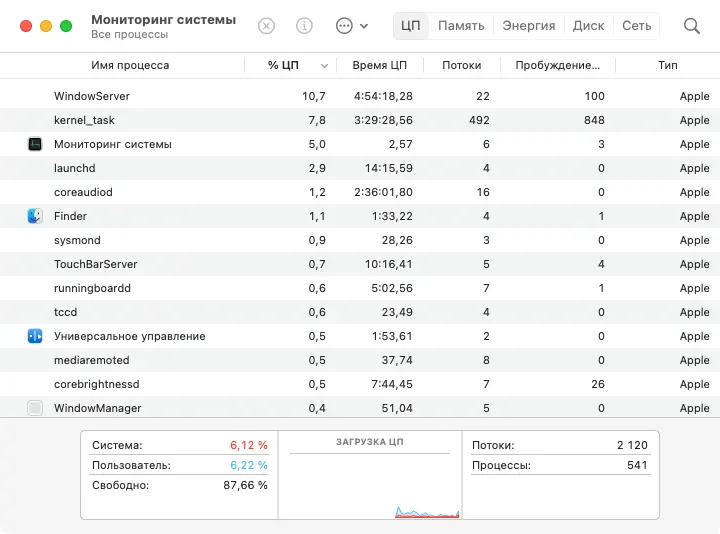The height and width of the screenshot is (534, 720).
Task: Sort by Пробуждение column header
Action: [557, 65]
